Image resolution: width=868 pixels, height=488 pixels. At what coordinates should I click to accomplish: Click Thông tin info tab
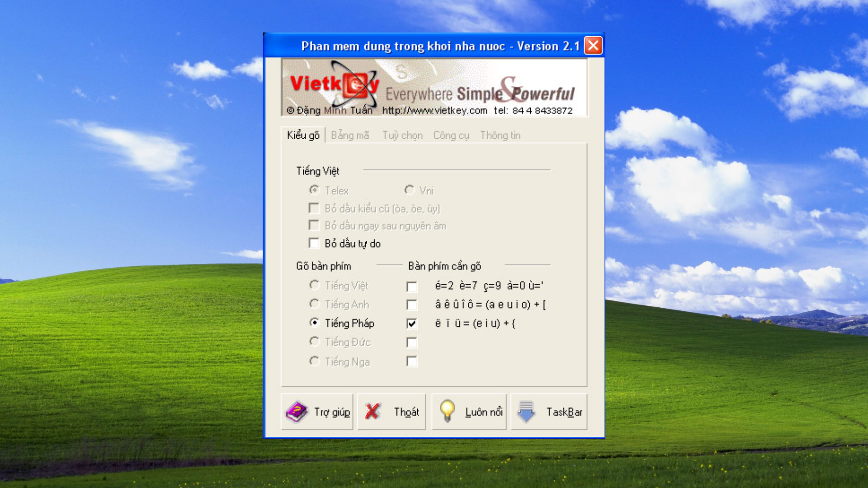pyautogui.click(x=500, y=135)
